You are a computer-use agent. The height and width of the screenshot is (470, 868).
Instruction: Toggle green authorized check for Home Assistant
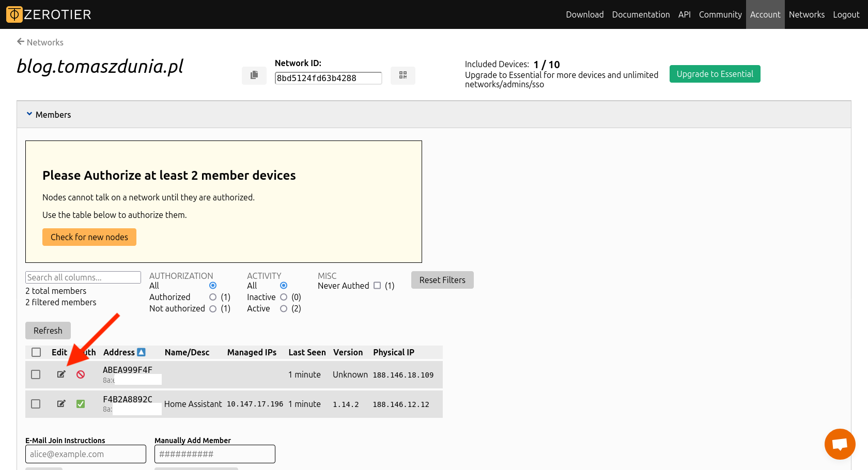click(81, 404)
